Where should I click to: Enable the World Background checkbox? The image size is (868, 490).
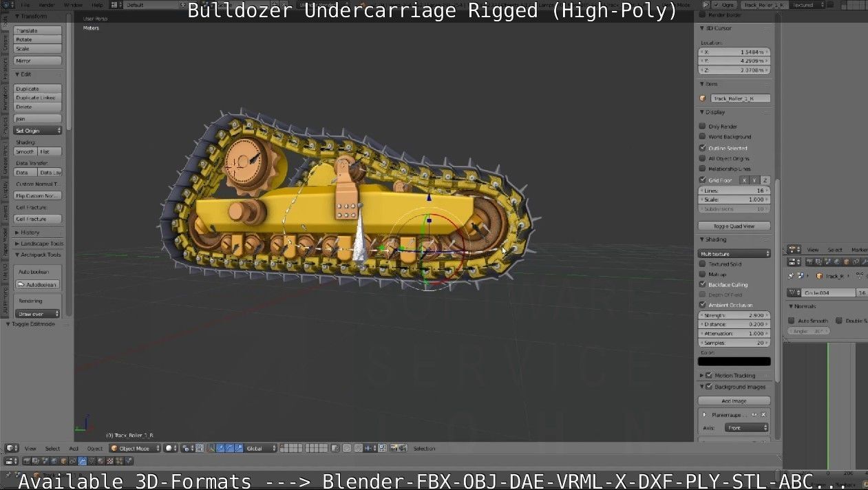pyautogui.click(x=702, y=136)
